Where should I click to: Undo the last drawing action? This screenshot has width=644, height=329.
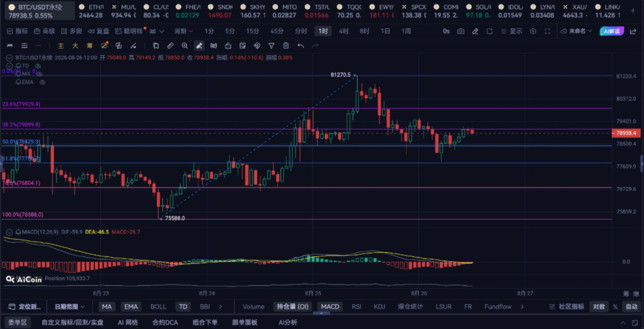(x=300, y=46)
